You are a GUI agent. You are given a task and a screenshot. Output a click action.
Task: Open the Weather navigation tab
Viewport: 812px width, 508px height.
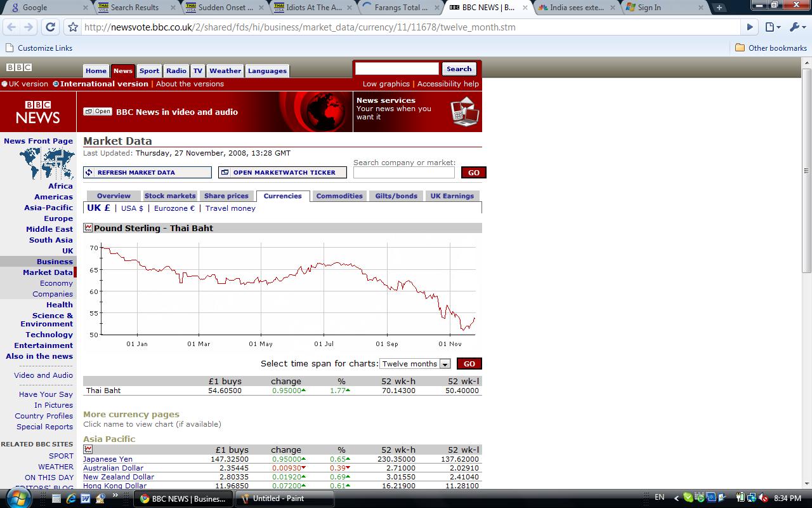225,70
